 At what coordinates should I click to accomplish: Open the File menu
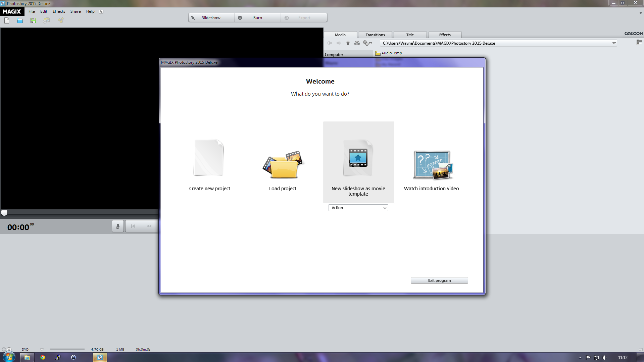coord(32,11)
